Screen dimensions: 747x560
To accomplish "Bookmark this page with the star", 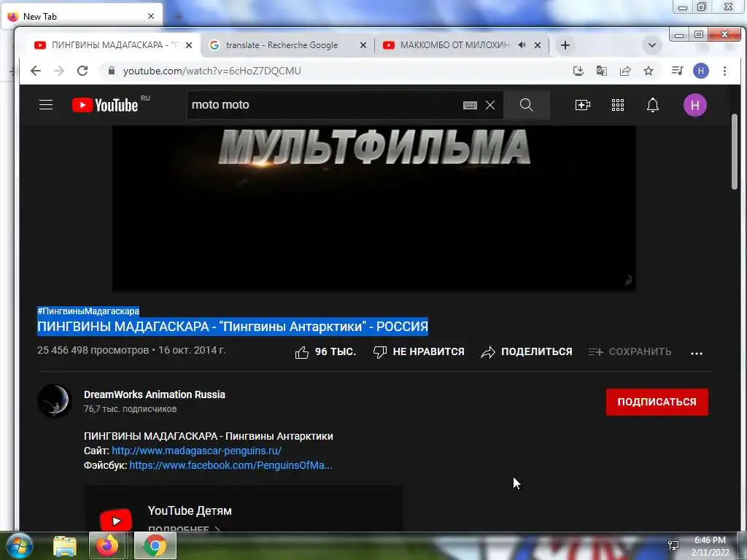I will tap(649, 71).
